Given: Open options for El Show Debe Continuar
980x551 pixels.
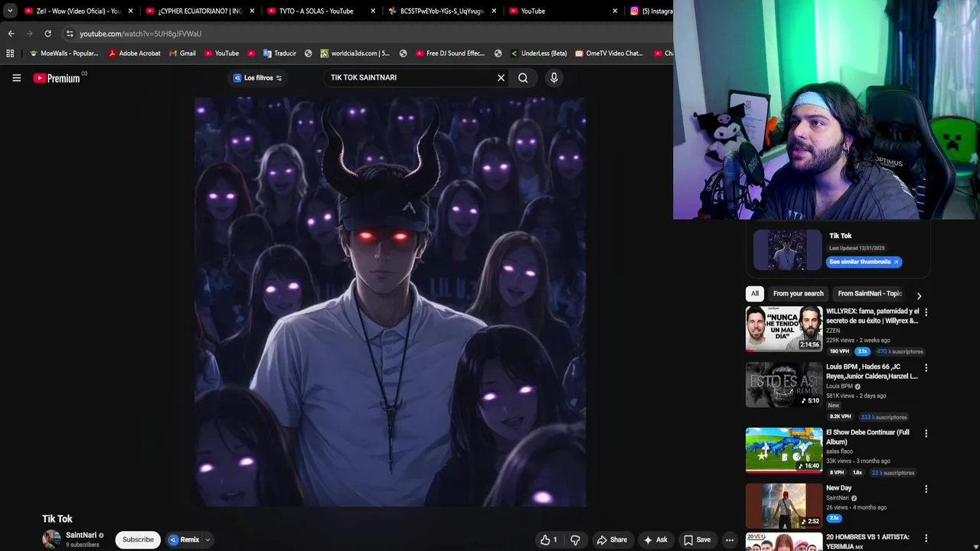Looking at the screenshot, I should tap(926, 433).
